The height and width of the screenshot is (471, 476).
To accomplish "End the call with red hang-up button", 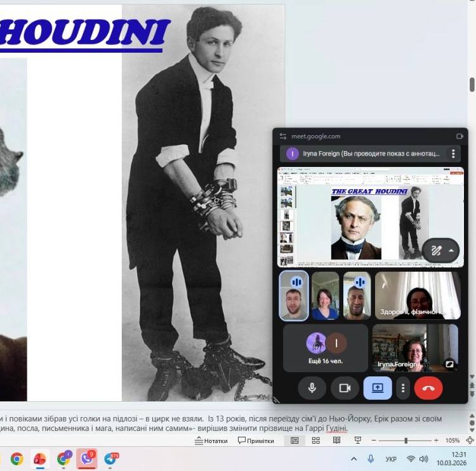I will (428, 388).
